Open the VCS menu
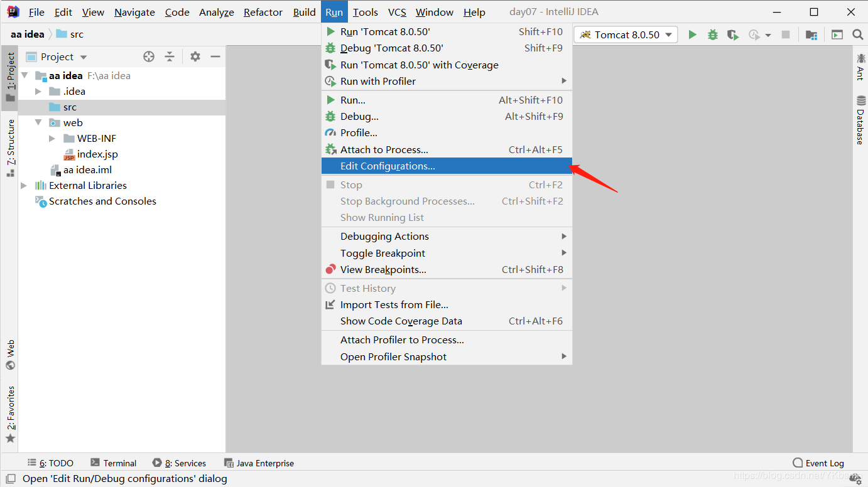868x487 pixels. [x=397, y=12]
